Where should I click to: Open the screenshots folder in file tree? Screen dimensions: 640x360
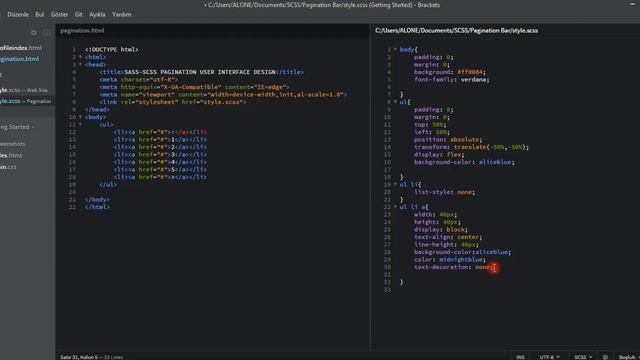[13, 144]
